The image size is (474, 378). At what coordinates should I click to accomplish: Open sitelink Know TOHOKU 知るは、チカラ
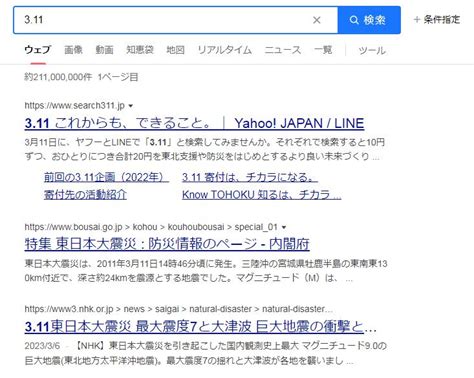pyautogui.click(x=262, y=194)
